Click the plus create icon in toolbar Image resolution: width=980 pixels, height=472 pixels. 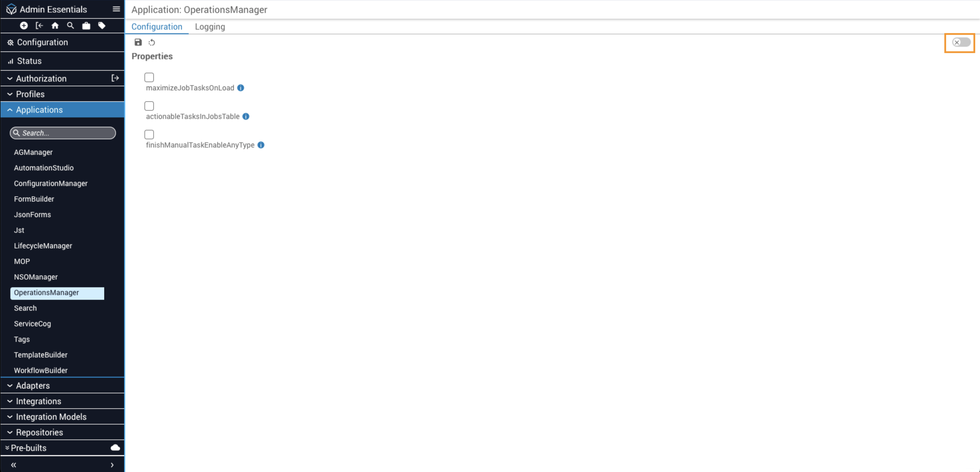tap(24, 25)
